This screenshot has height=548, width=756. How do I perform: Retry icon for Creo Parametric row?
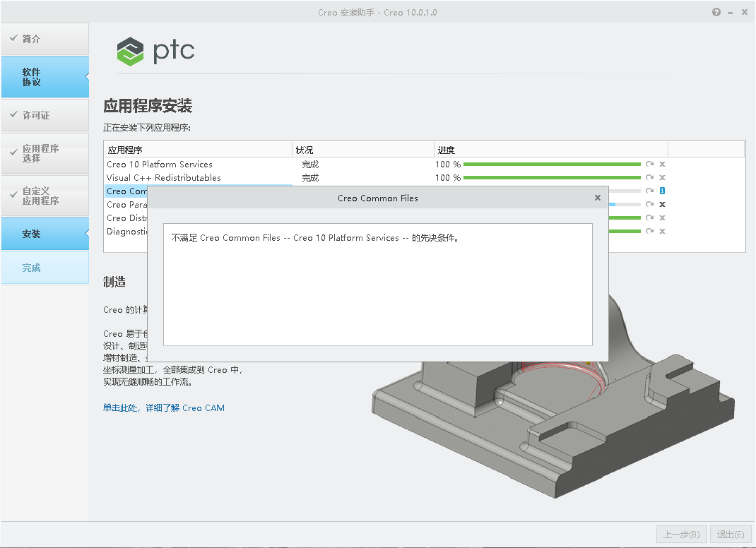649,204
